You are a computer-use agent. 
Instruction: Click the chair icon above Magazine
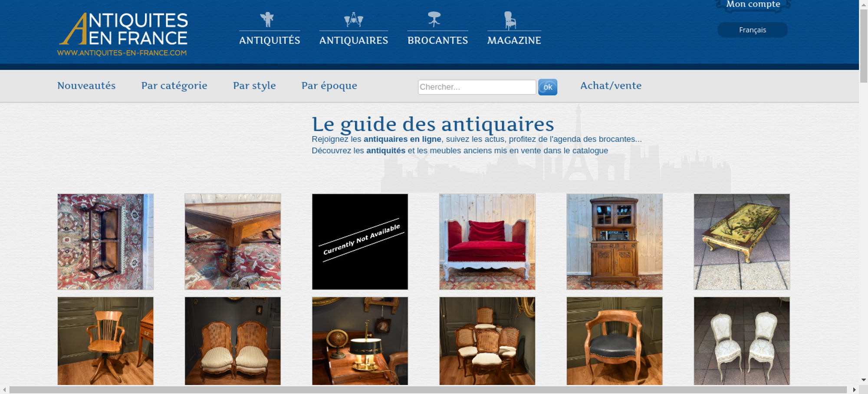(x=510, y=20)
